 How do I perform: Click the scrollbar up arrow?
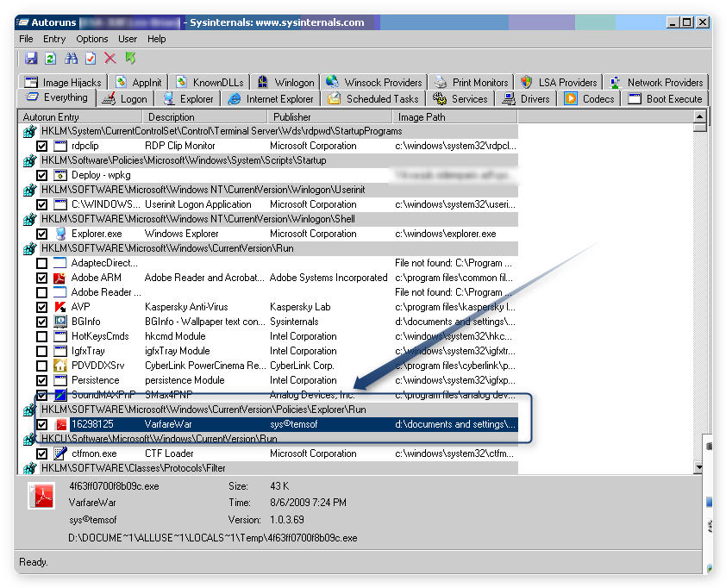pyautogui.click(x=699, y=116)
